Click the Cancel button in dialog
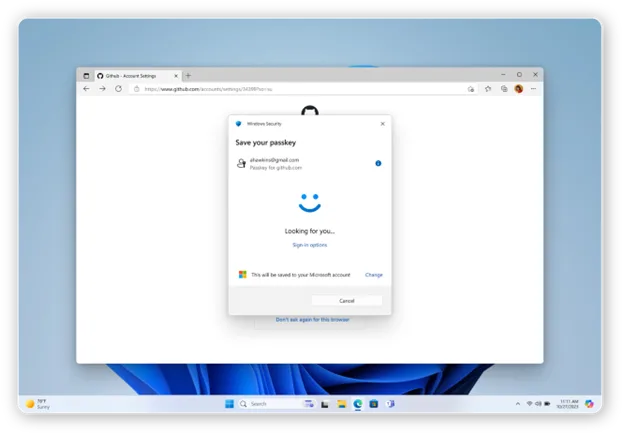Screen dimensions: 624x435 [x=347, y=300]
